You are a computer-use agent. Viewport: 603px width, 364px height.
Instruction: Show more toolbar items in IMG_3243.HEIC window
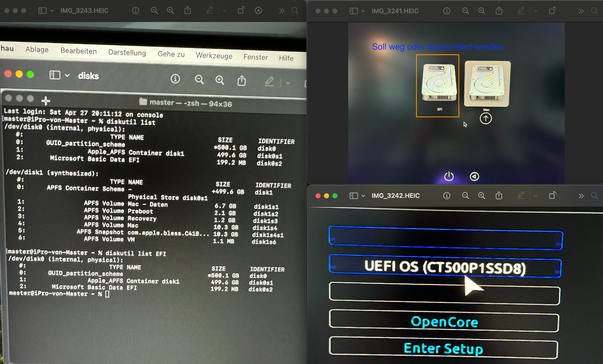click(x=282, y=10)
